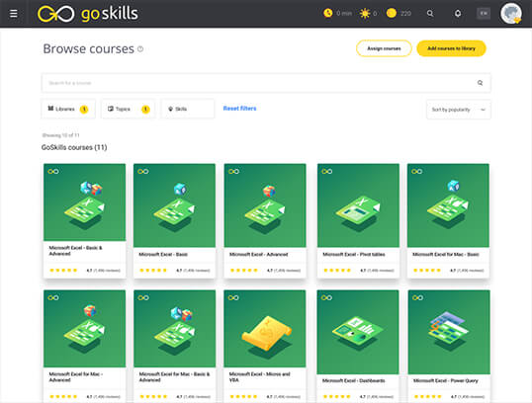Click the GoSkills logo

(88, 14)
